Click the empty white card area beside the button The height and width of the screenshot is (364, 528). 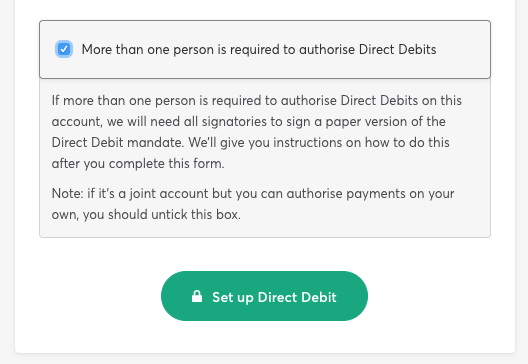[x=438, y=296]
